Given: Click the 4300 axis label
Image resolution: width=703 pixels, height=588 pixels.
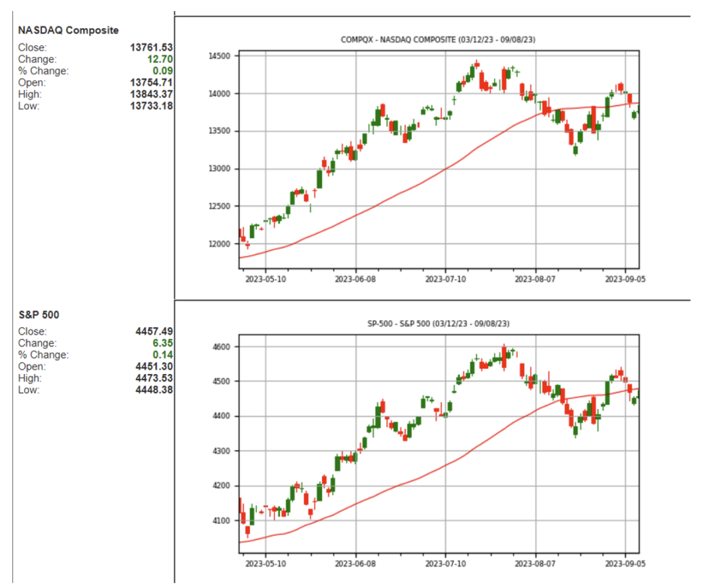Looking at the screenshot, I should 222,451.
